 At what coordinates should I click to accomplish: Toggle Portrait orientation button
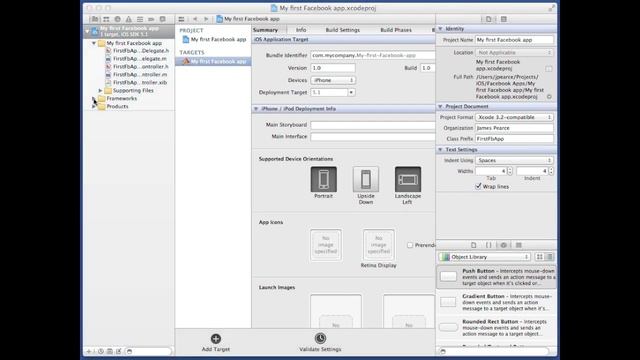324,179
